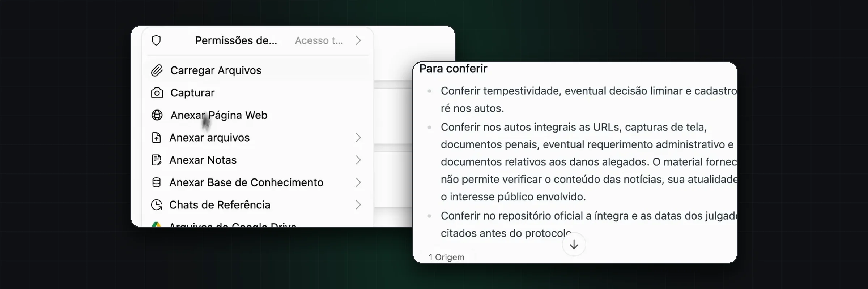The image size is (868, 289).
Task: Expand the Anexar Base de Conhecimento arrow
Action: pos(358,182)
